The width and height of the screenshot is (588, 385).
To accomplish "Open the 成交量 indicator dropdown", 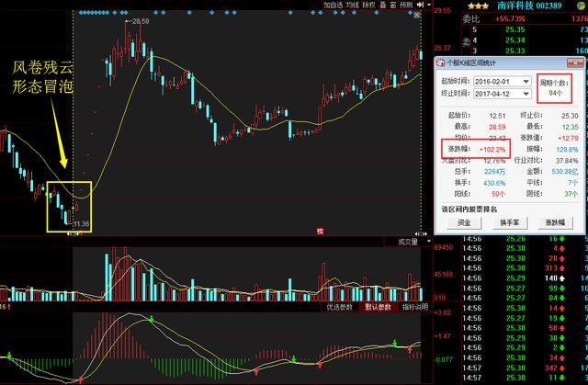I will [429, 242].
